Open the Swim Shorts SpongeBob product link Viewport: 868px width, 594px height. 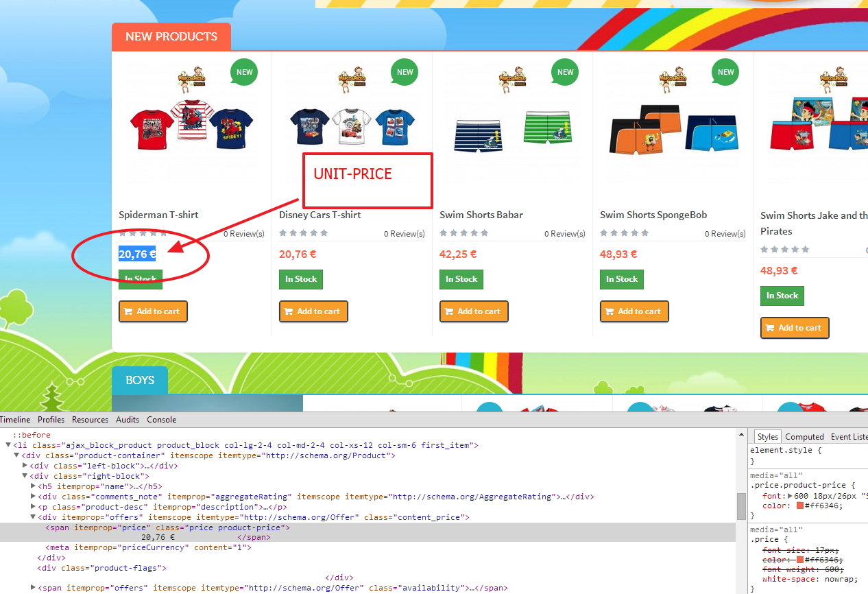pyautogui.click(x=653, y=215)
